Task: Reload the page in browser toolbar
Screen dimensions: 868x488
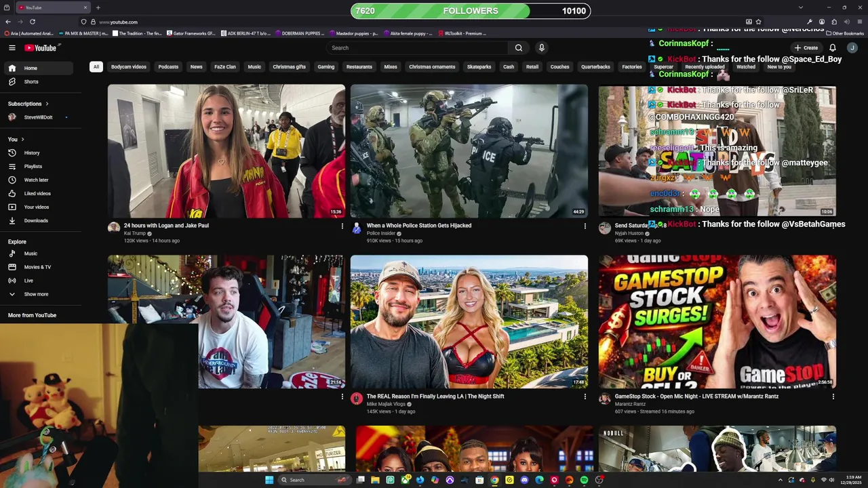Action: (x=32, y=22)
